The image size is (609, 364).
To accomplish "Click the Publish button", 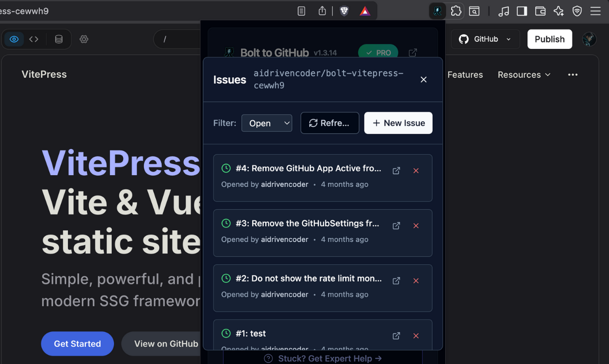I will pos(550,39).
